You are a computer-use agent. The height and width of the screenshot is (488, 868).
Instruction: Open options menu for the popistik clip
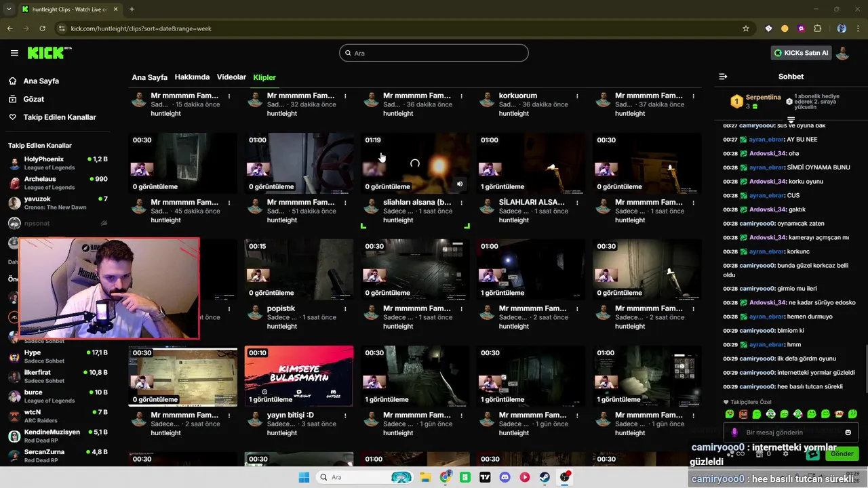coord(345,309)
